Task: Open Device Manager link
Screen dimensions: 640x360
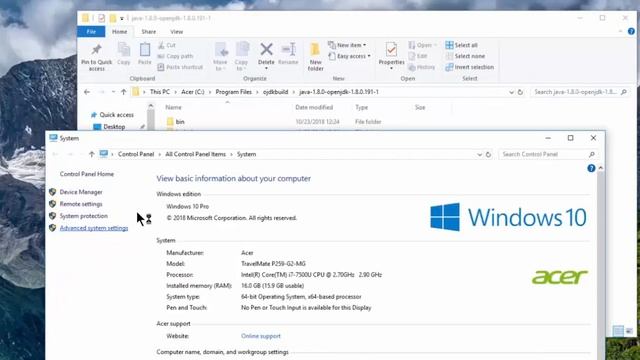Action: [81, 192]
